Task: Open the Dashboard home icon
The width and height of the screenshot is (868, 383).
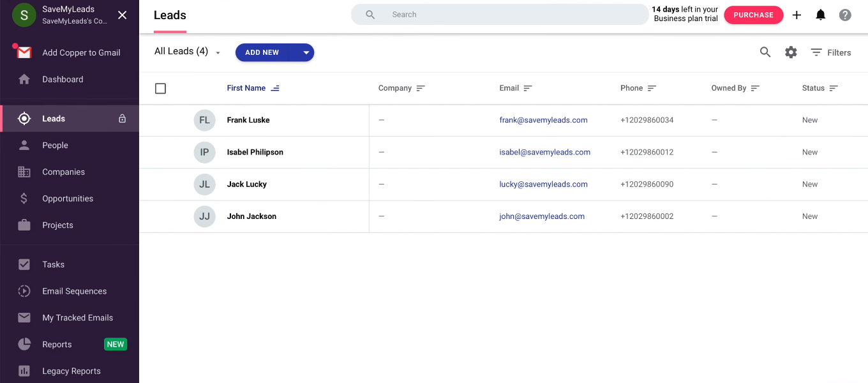Action: tap(24, 79)
